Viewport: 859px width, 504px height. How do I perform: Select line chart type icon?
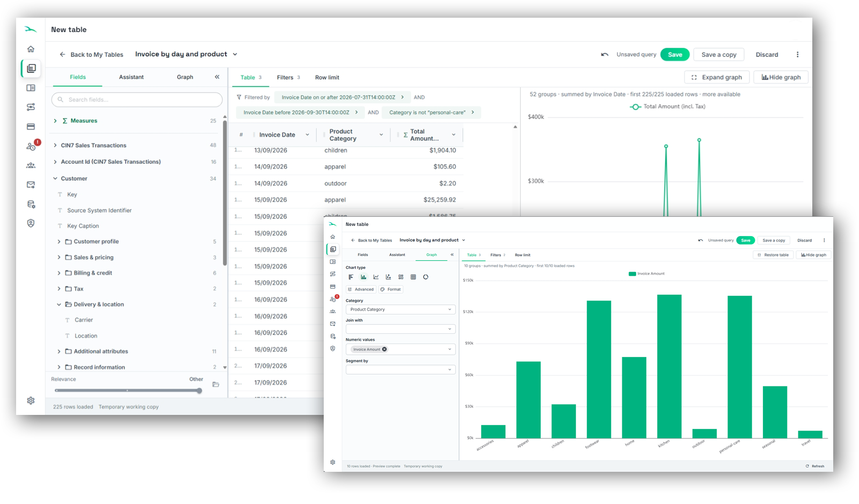[376, 277]
